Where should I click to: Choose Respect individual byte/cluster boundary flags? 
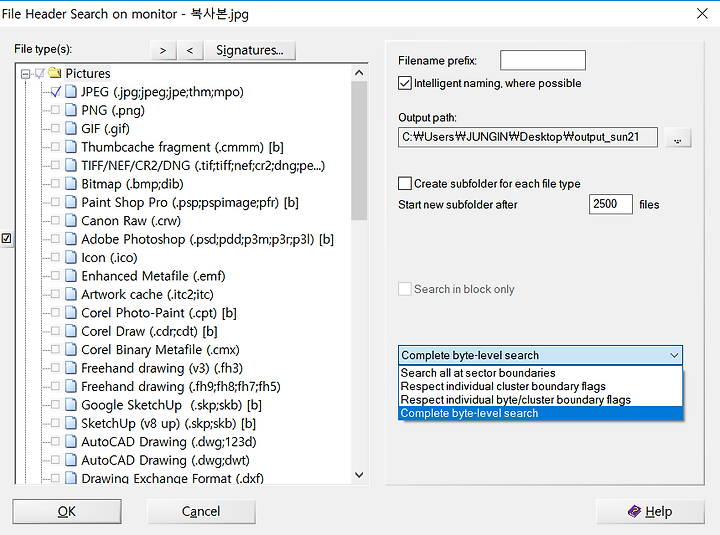point(540,400)
